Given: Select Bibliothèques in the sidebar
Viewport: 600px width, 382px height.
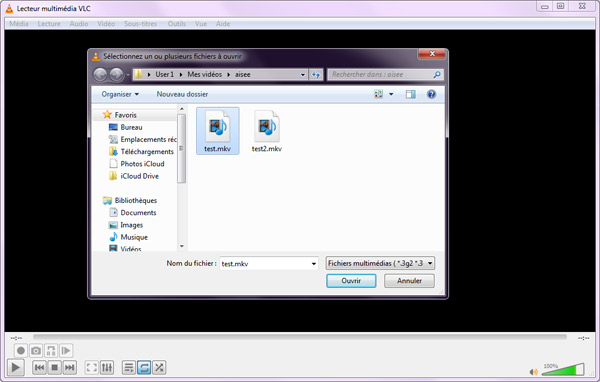Looking at the screenshot, I should 130,201.
